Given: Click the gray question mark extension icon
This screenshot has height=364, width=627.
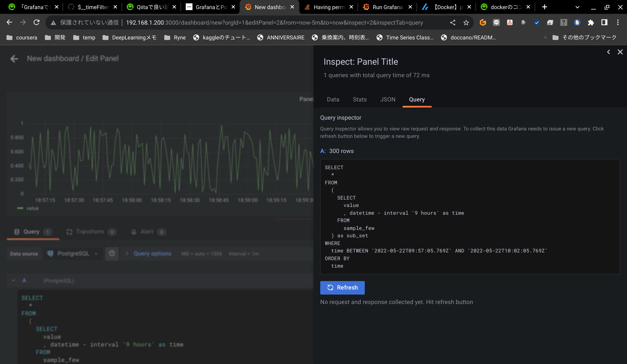Looking at the screenshot, I should point(564,23).
